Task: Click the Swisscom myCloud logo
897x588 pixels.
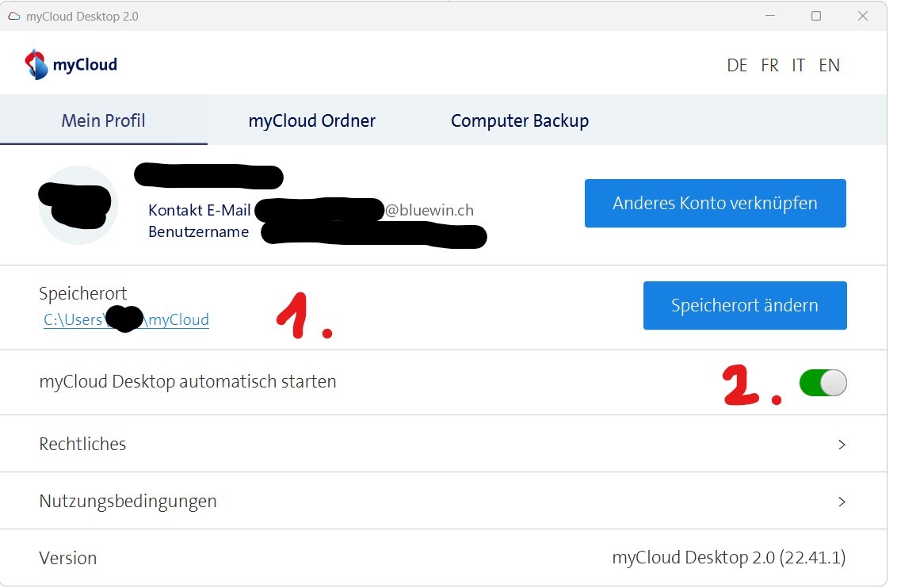Action: [71, 65]
